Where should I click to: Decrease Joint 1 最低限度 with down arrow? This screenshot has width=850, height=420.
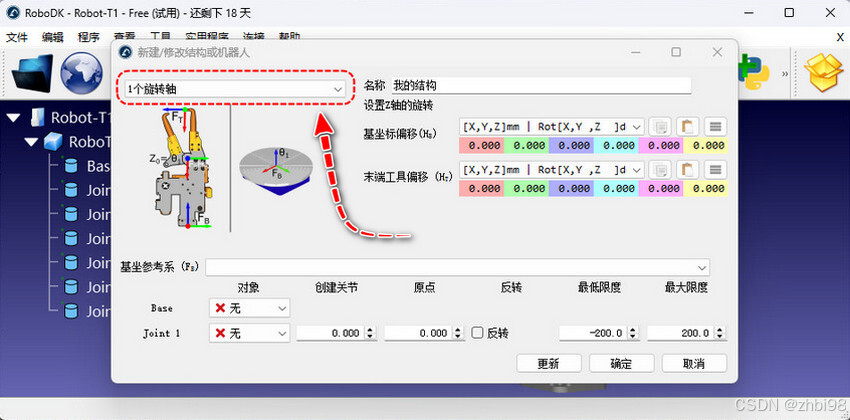(633, 337)
